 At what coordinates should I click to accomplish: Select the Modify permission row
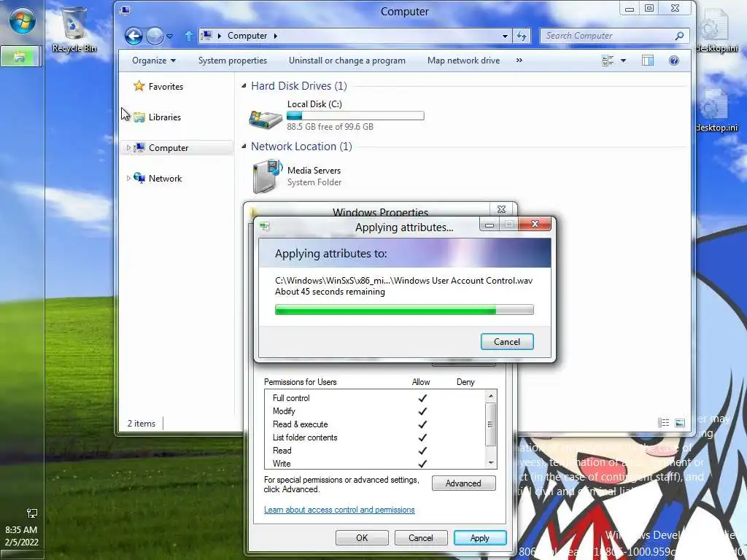click(x=375, y=411)
